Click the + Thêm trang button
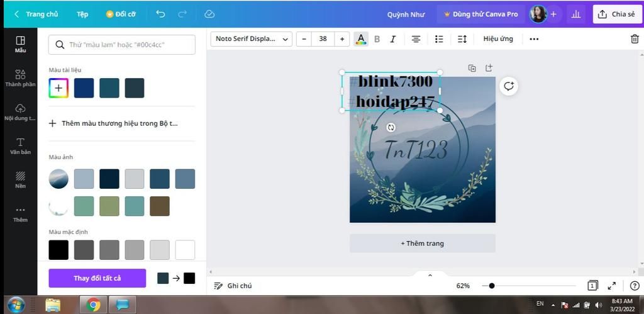644x314 pixels. pos(422,244)
